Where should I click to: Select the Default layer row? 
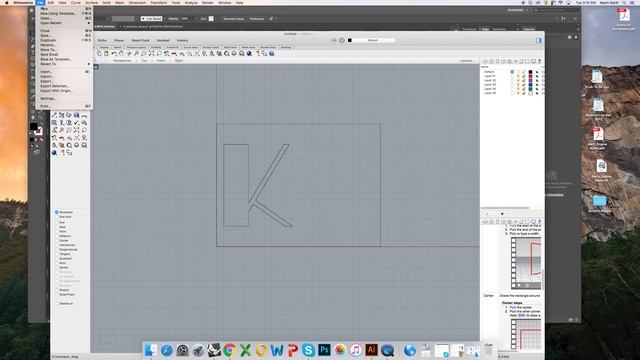pyautogui.click(x=512, y=72)
